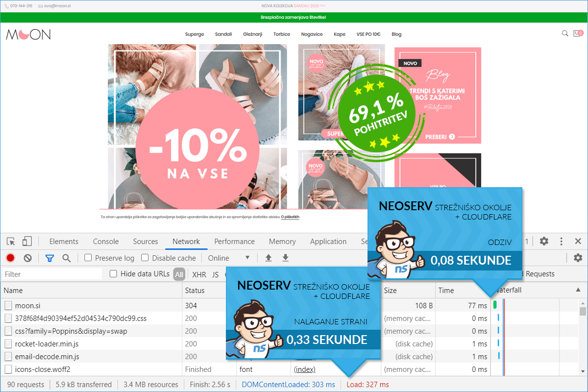Viewport: 588px width, 392px height.
Task: Click the import HAR upload arrow
Action: click(269, 258)
